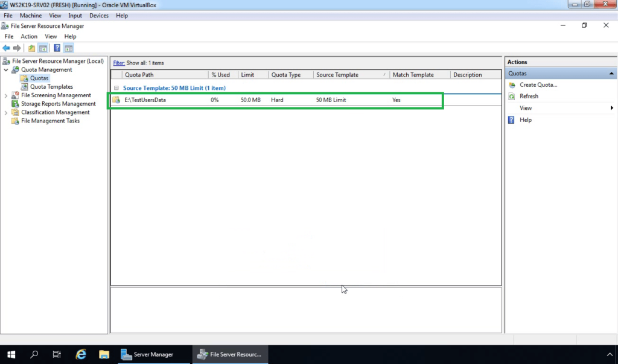Open the Action menu
This screenshot has height=364, width=618.
click(x=29, y=36)
